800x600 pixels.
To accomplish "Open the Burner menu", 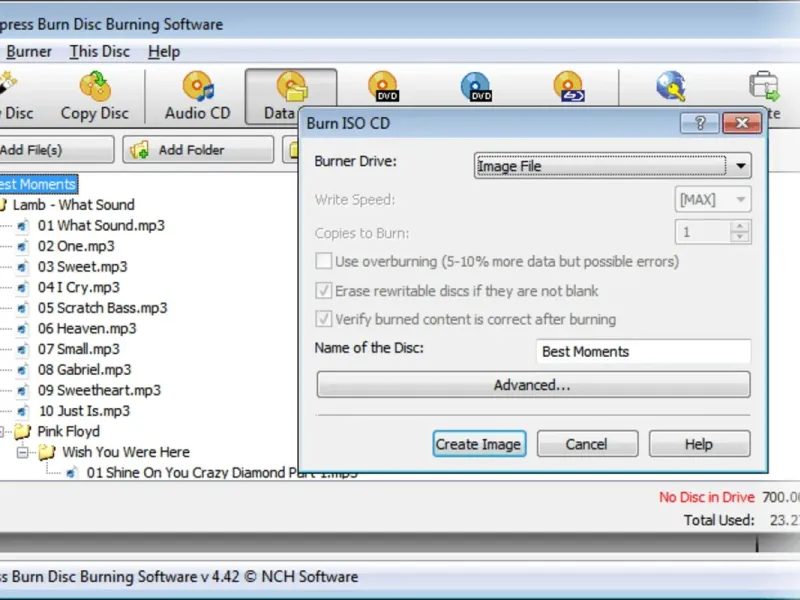I will (x=29, y=52).
